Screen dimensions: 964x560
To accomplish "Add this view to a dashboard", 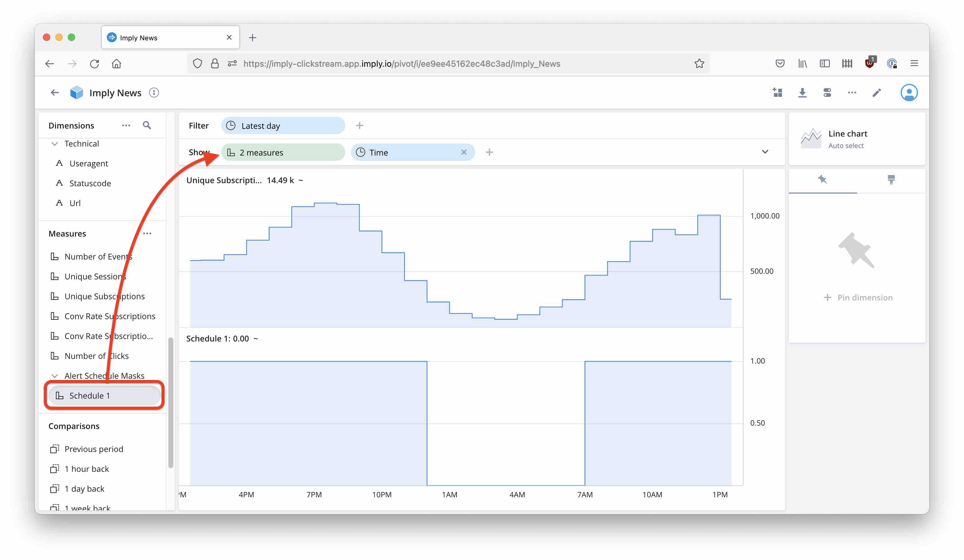I will 777,93.
